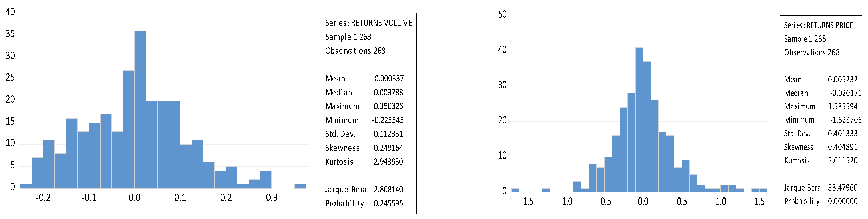868x219 pixels.
Task: Click the Jarque-Bera value 83.47960
Action: coord(842,188)
